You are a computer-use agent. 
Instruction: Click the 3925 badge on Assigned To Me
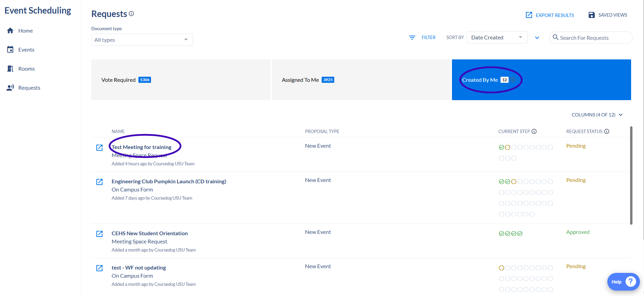tap(328, 80)
